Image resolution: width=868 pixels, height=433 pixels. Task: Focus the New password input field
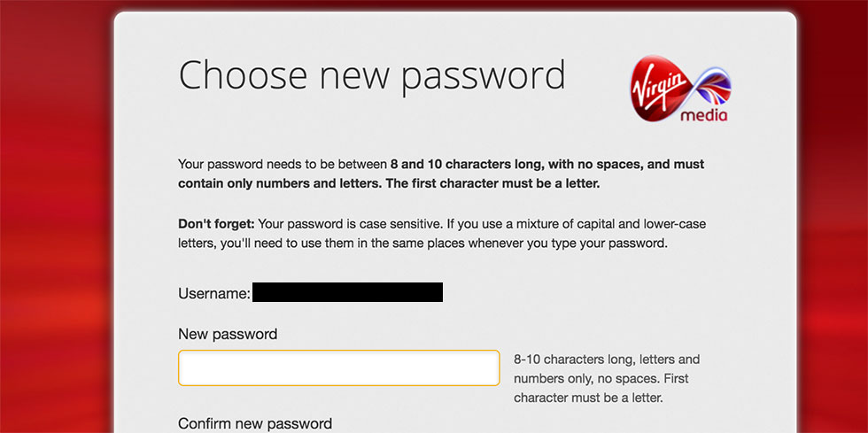pos(338,367)
